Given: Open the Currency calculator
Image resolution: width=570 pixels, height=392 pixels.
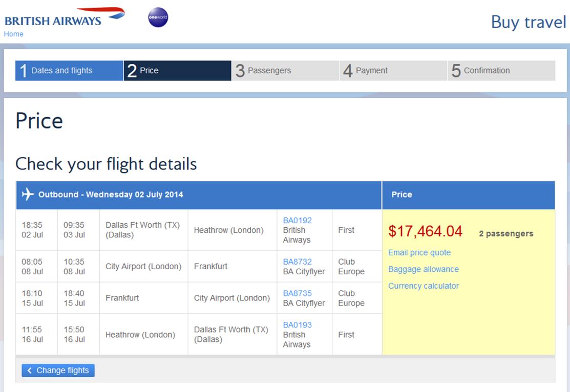Looking at the screenshot, I should [423, 286].
